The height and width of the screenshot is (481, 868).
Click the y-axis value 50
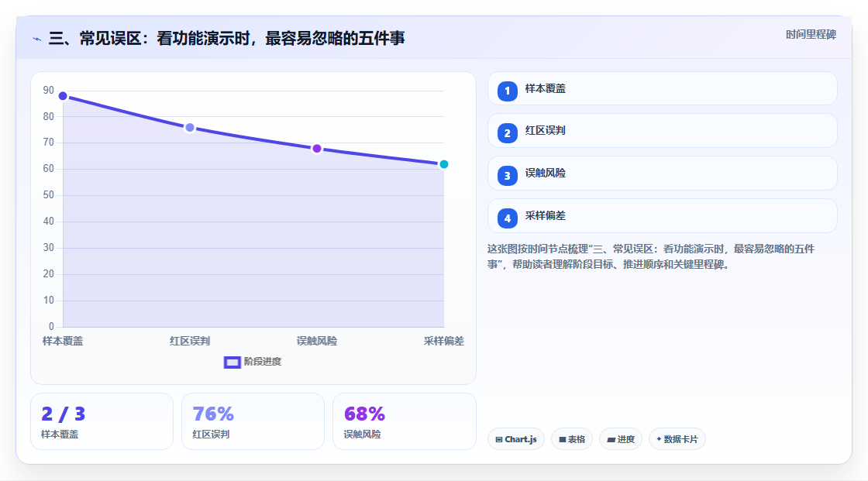pos(49,195)
